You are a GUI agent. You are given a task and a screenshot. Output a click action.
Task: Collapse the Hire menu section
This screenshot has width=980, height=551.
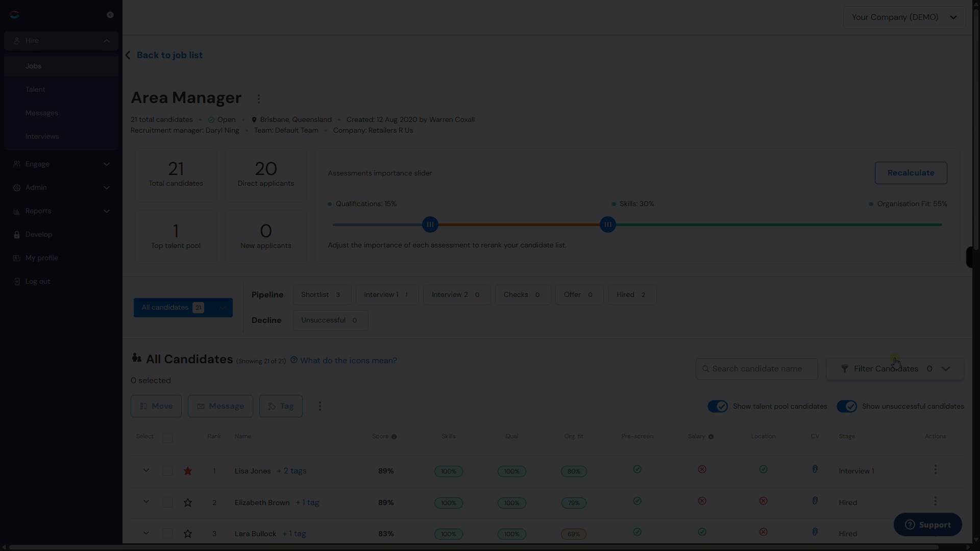pyautogui.click(x=61, y=41)
